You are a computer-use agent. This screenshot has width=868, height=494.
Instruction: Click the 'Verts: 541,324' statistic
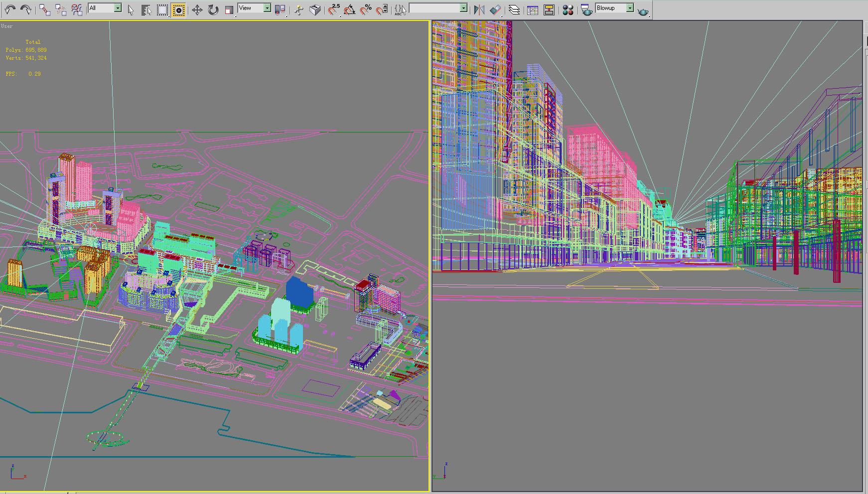(26, 58)
